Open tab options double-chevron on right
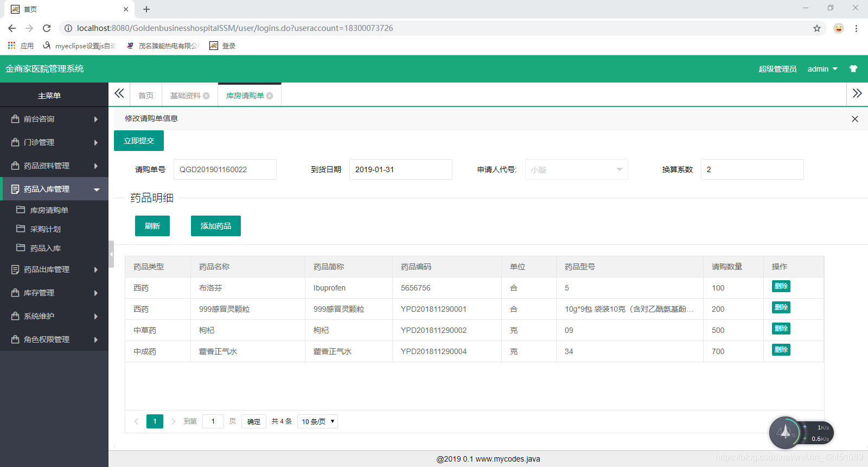 click(857, 93)
